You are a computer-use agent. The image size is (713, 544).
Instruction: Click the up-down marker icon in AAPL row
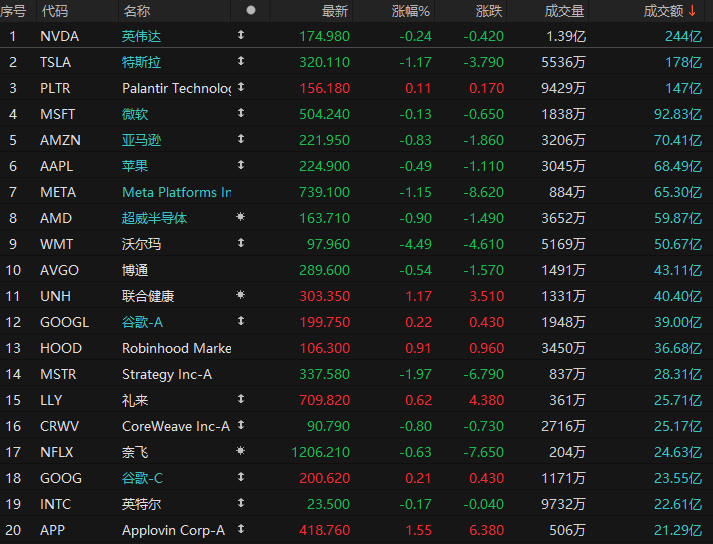pyautogui.click(x=241, y=165)
